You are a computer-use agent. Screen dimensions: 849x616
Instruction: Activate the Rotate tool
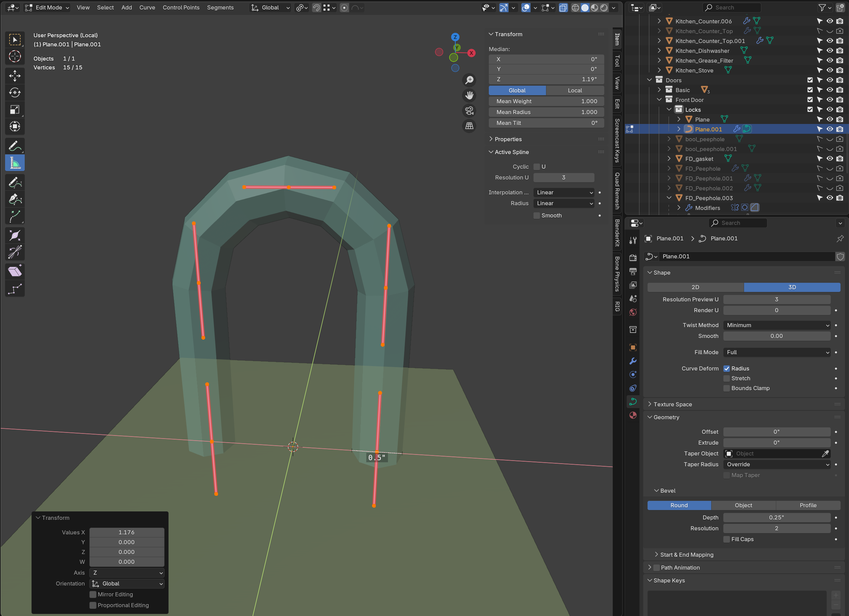[15, 92]
